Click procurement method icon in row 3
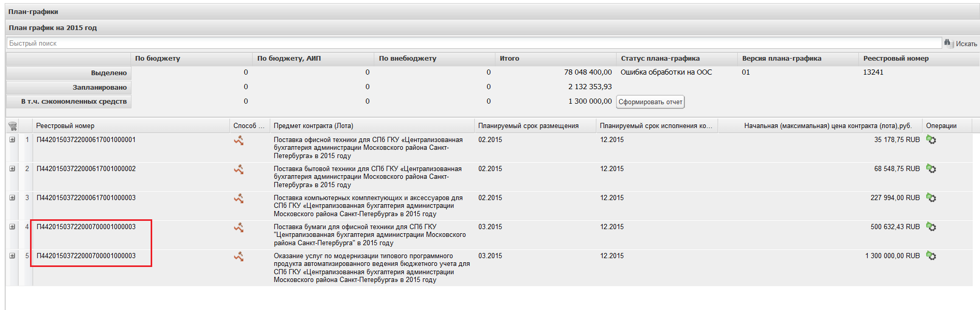Viewport: 980px width, 310px height. point(239,198)
